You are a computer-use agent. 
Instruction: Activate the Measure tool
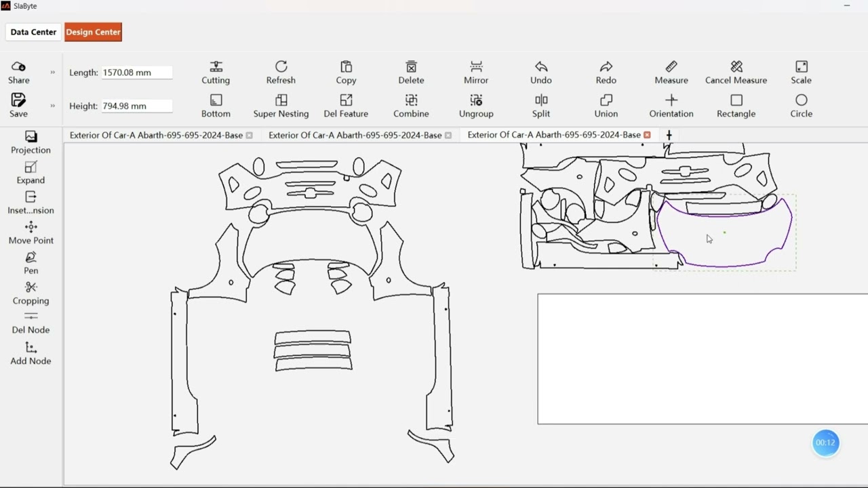pyautogui.click(x=671, y=73)
